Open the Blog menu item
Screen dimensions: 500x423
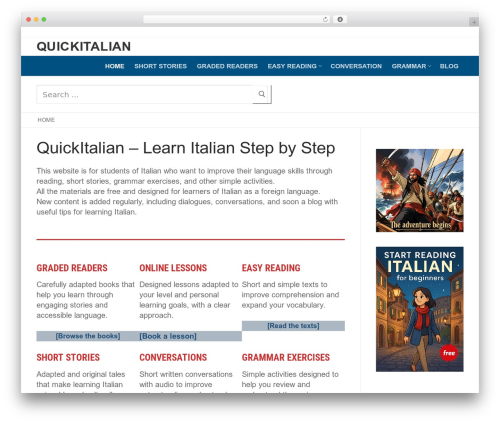449,66
